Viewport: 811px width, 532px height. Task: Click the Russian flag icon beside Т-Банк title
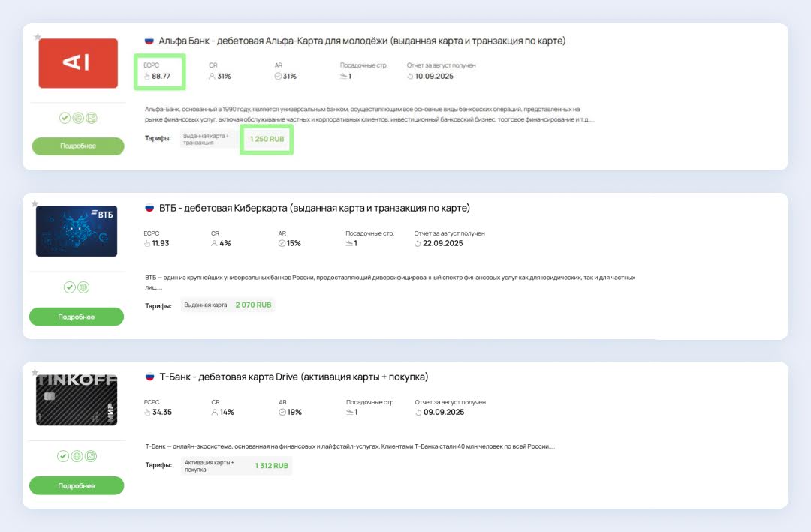149,377
